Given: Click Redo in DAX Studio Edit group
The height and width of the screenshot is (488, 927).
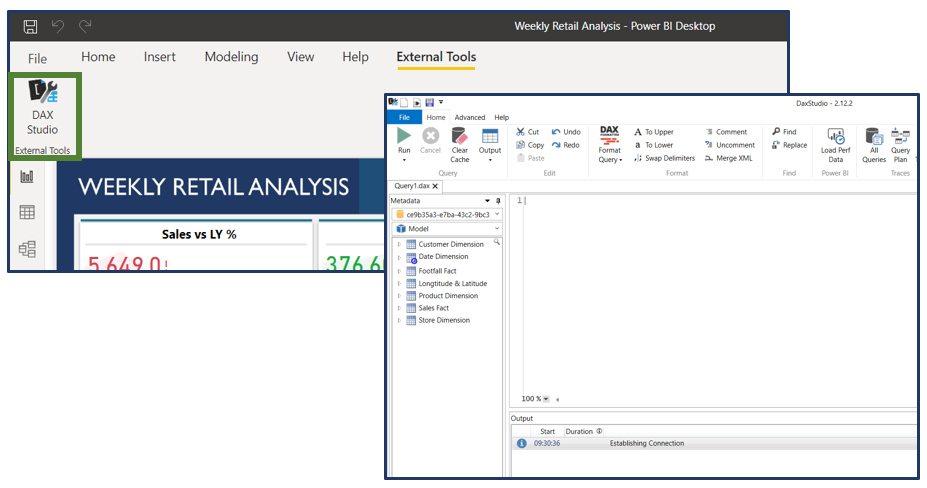Looking at the screenshot, I should pyautogui.click(x=565, y=145).
